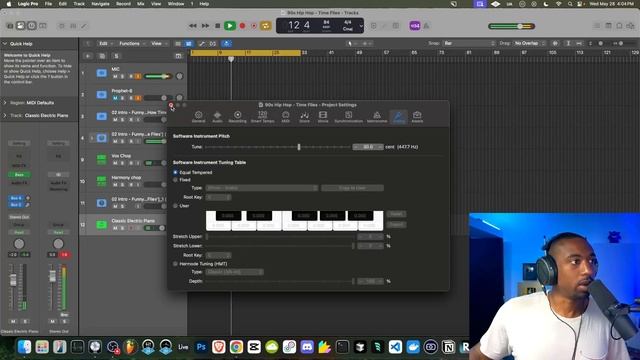640x360 pixels.
Task: Open the Synchronization settings icon
Action: 349,117
